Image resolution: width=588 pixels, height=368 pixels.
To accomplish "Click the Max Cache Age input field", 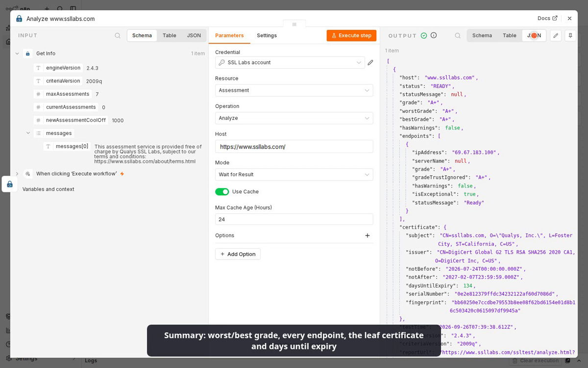I will pyautogui.click(x=294, y=219).
